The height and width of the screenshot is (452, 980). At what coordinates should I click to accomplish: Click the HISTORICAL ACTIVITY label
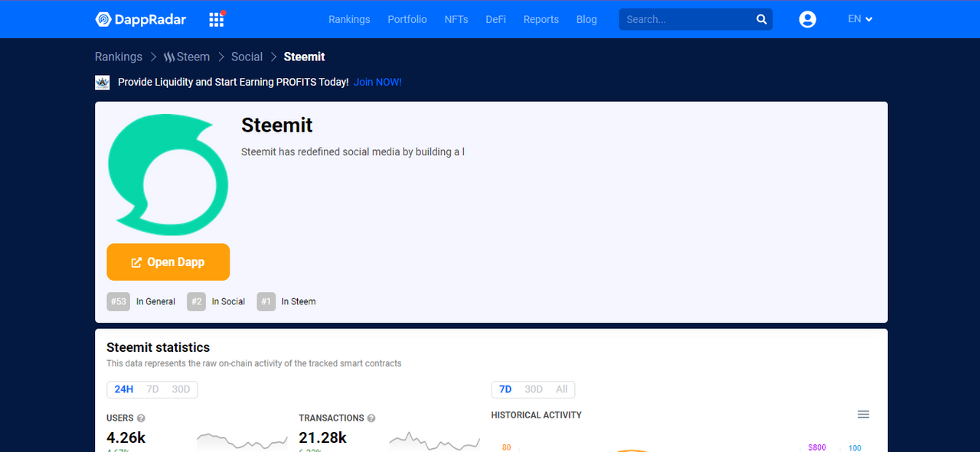click(536, 415)
